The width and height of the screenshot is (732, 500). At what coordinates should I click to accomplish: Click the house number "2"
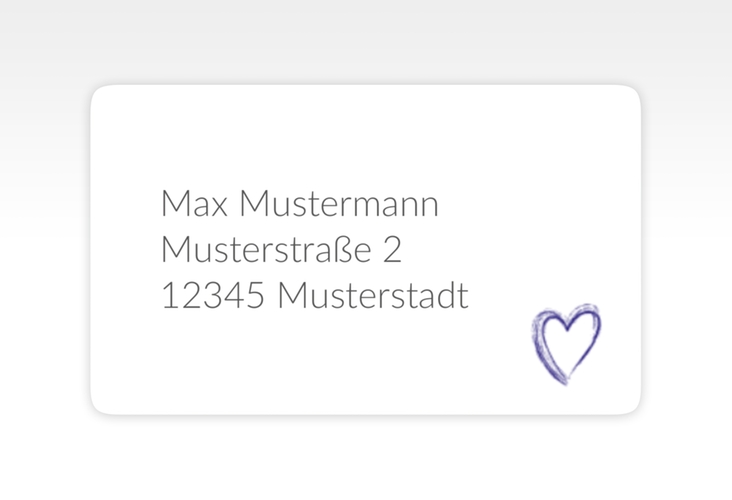(393, 250)
